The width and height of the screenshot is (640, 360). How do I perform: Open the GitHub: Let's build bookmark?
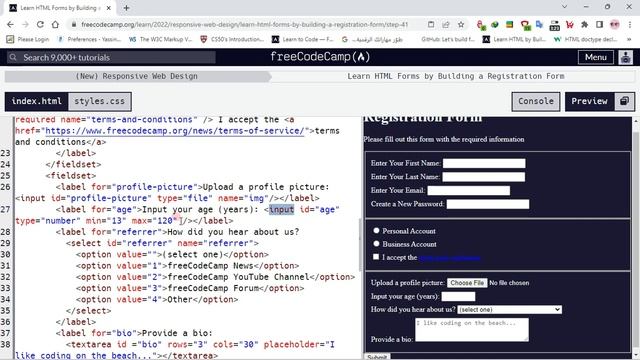448,39
